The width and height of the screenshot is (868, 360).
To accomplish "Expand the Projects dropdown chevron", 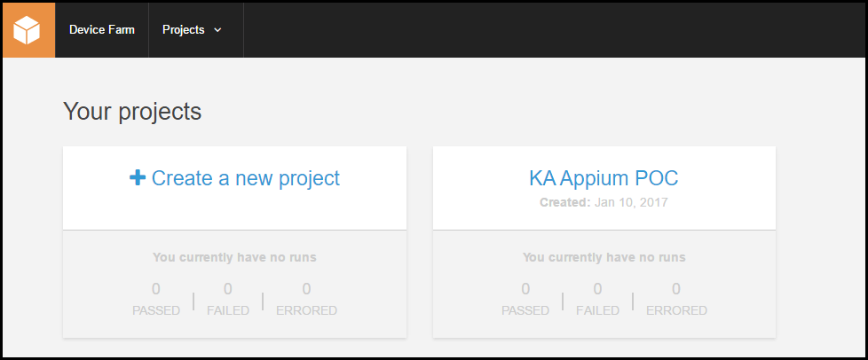I will click(x=218, y=30).
